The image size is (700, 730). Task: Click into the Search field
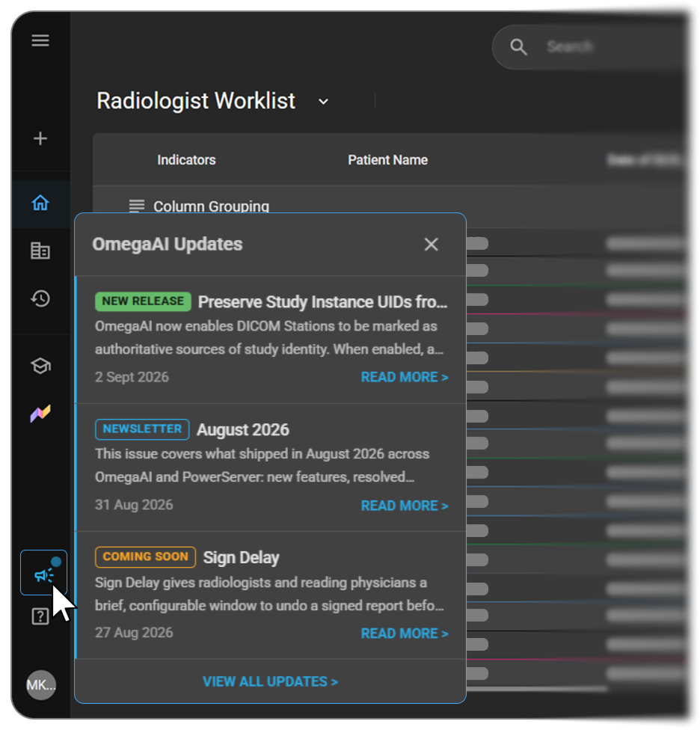[x=591, y=47]
